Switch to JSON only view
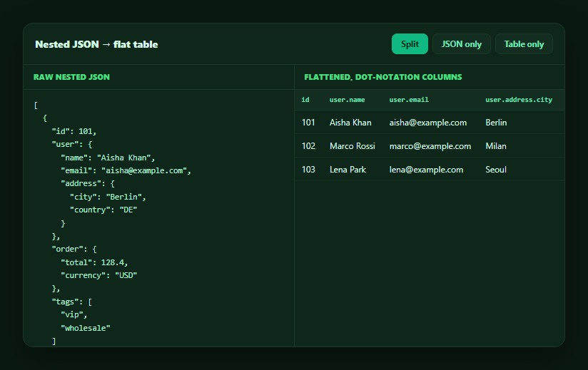 [461, 43]
